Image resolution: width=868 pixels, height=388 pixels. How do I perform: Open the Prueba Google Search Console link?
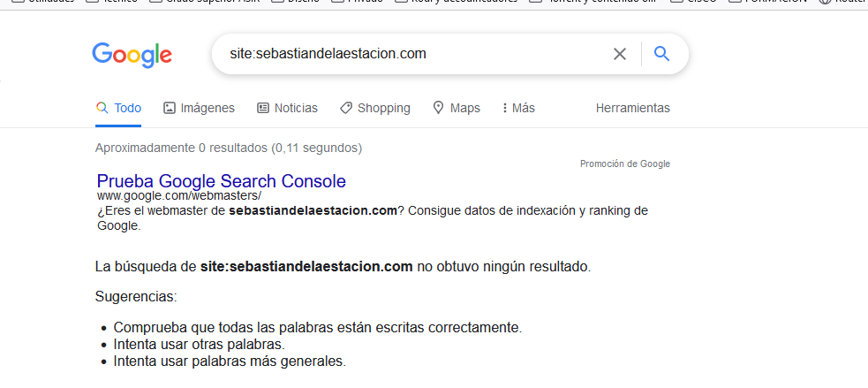(x=222, y=181)
